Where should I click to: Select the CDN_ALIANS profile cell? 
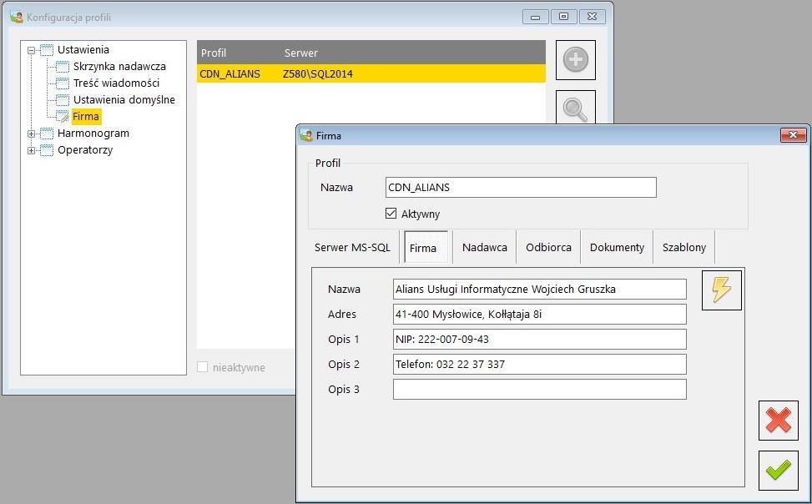(230, 74)
